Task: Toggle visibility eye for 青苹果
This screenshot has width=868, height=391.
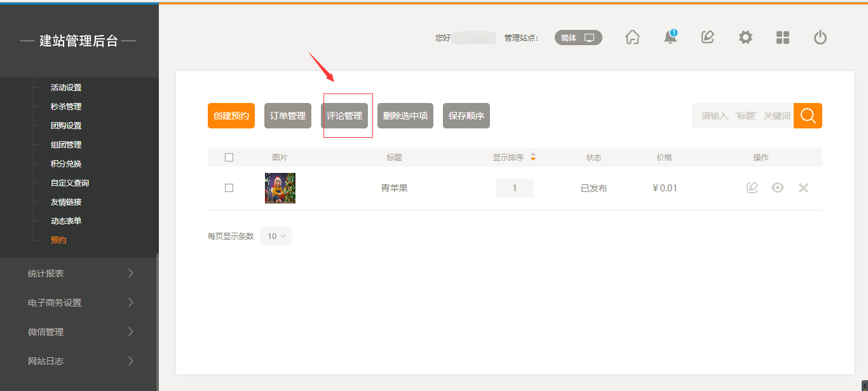Action: coord(778,188)
